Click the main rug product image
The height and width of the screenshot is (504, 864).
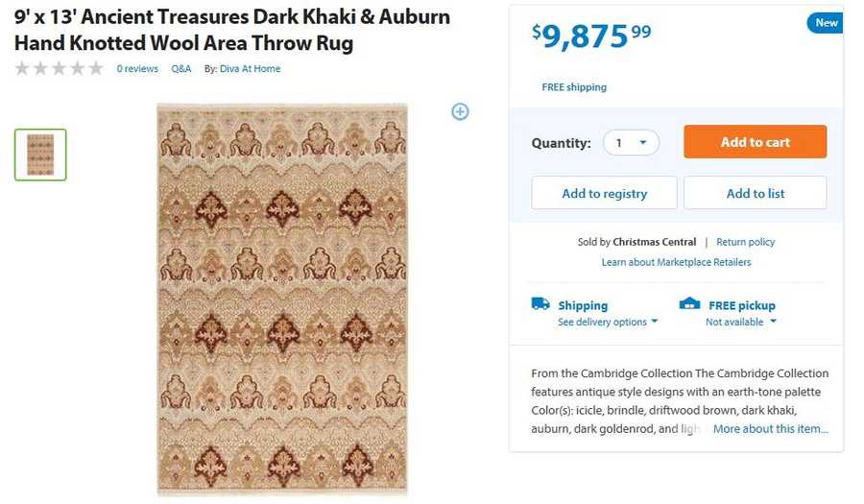[282, 299]
